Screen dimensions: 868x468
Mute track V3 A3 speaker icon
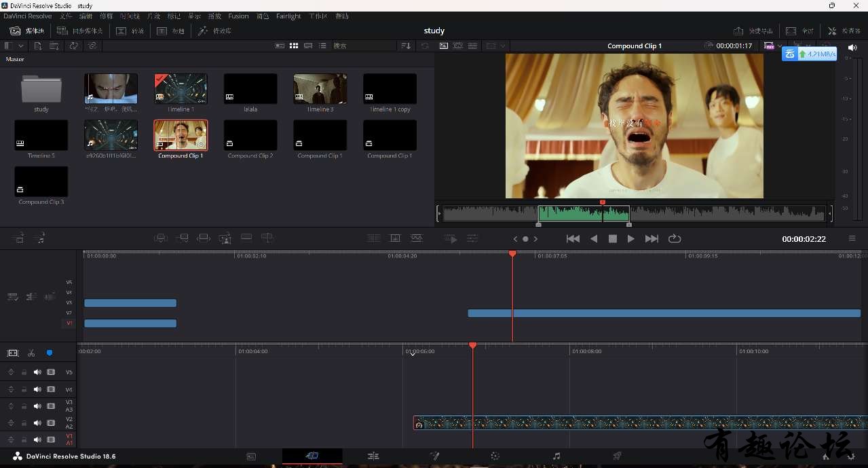tap(37, 406)
